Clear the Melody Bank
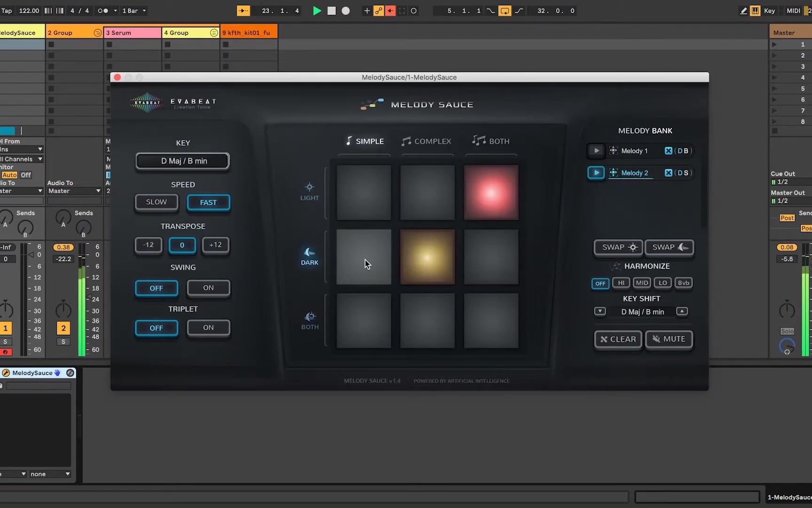Image resolution: width=812 pixels, height=508 pixels. point(618,339)
